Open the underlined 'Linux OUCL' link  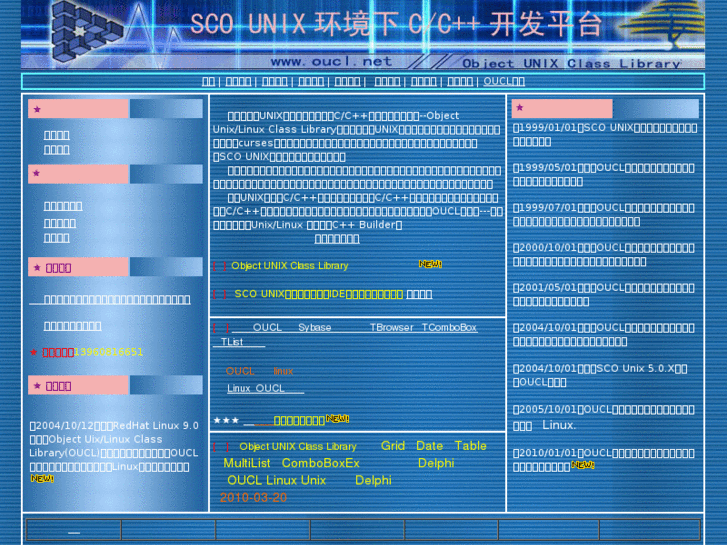point(265,389)
